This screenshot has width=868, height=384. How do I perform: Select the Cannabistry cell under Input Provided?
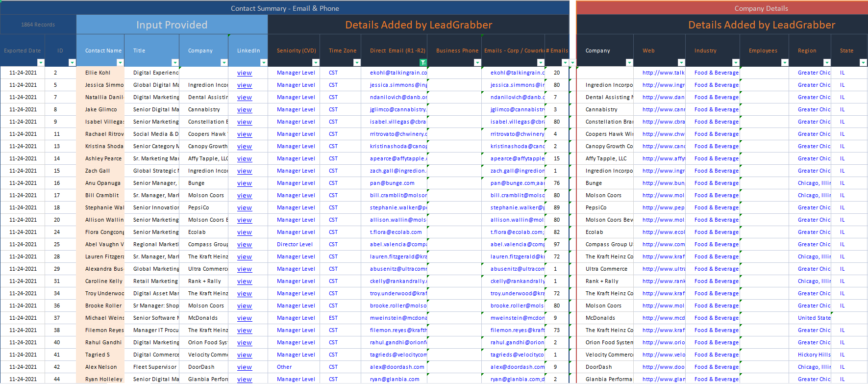click(x=204, y=109)
